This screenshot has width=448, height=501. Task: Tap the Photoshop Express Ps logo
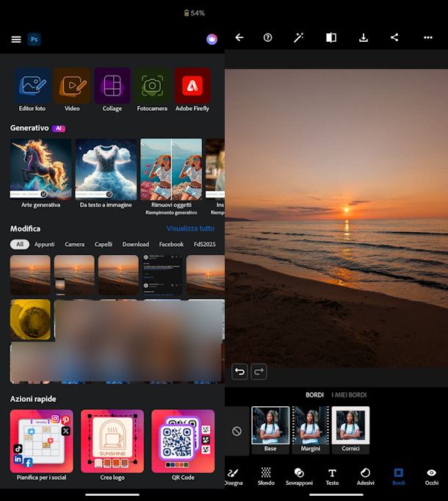coord(35,39)
